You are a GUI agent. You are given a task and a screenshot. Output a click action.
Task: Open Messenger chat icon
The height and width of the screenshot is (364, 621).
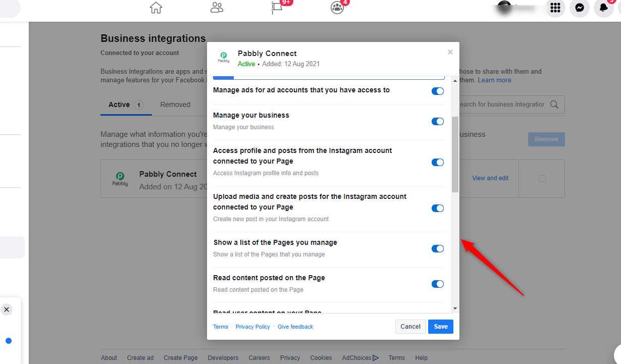click(580, 8)
